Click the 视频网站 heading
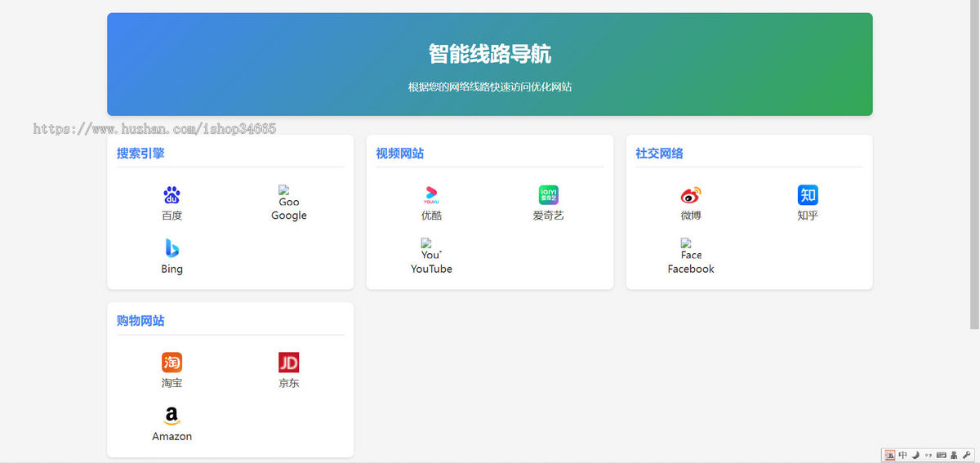Viewport: 980px width, 463px height. coord(400,153)
